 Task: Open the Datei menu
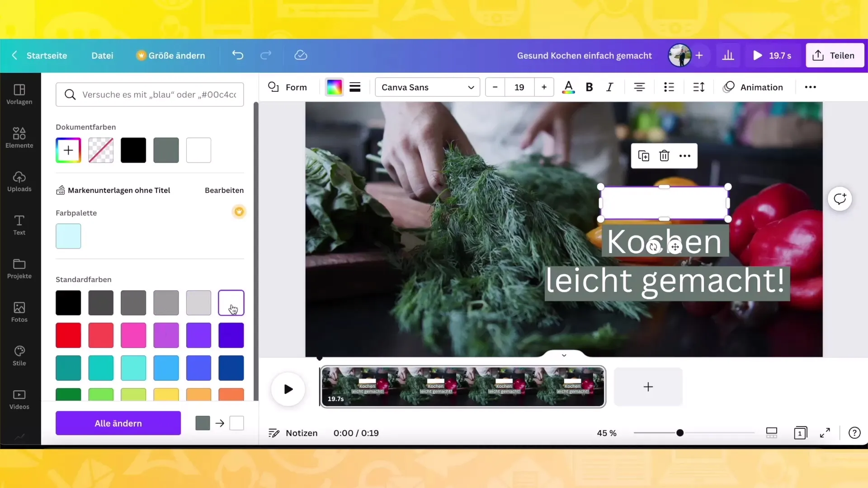pos(102,56)
